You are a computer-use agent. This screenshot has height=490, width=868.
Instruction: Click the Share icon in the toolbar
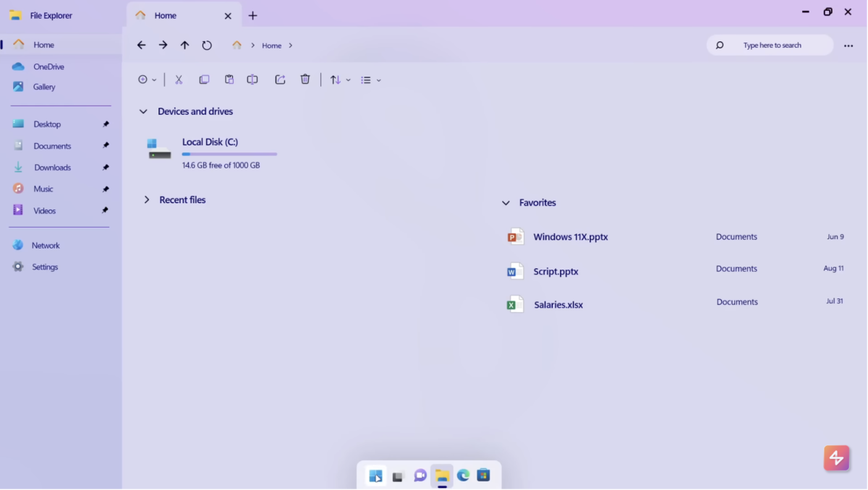280,79
